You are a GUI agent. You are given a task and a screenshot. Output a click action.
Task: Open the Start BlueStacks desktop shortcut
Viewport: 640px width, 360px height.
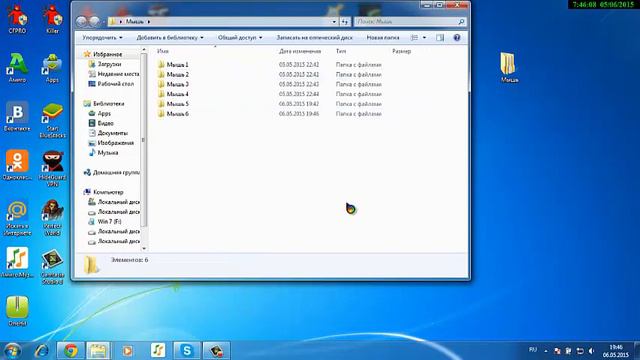click(53, 120)
